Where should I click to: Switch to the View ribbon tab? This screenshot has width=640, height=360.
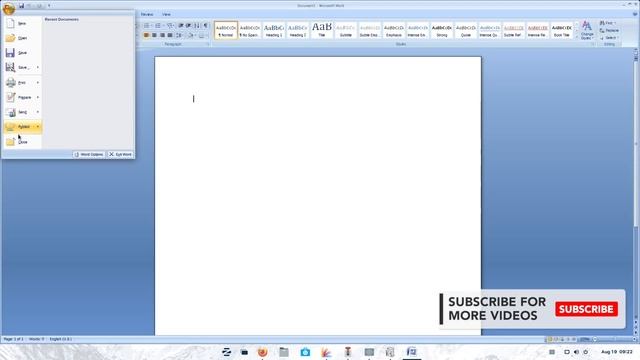pos(166,14)
